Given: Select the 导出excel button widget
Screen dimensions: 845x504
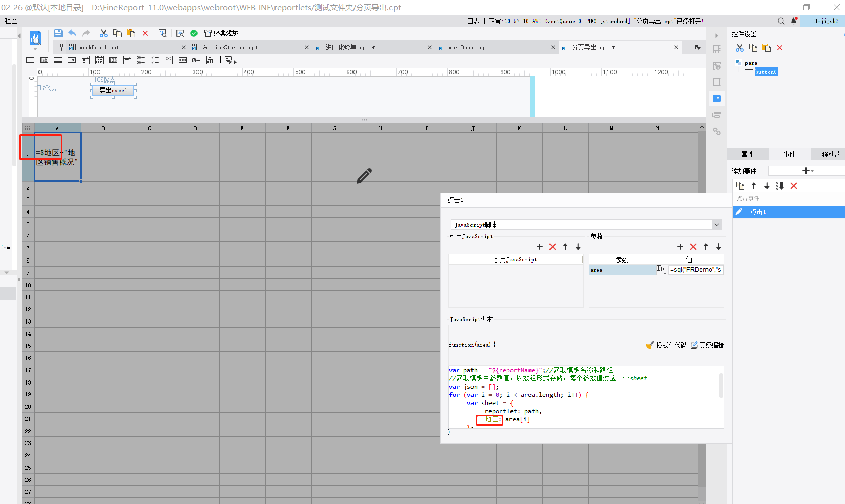Looking at the screenshot, I should 113,90.
